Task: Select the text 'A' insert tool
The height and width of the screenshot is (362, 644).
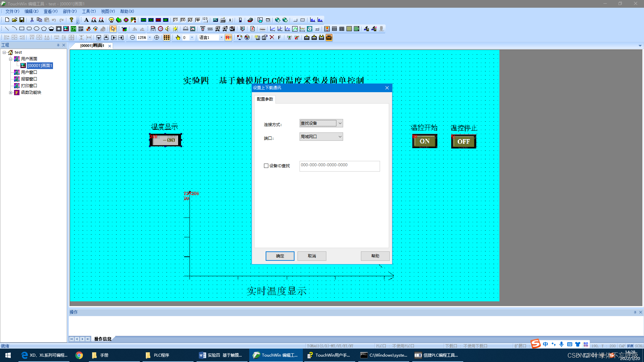Action: 86,20
